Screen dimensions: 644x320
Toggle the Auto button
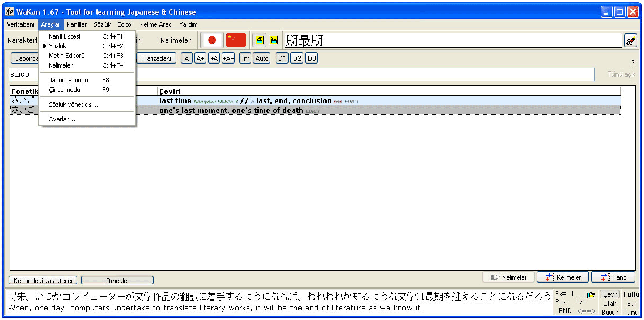click(261, 58)
